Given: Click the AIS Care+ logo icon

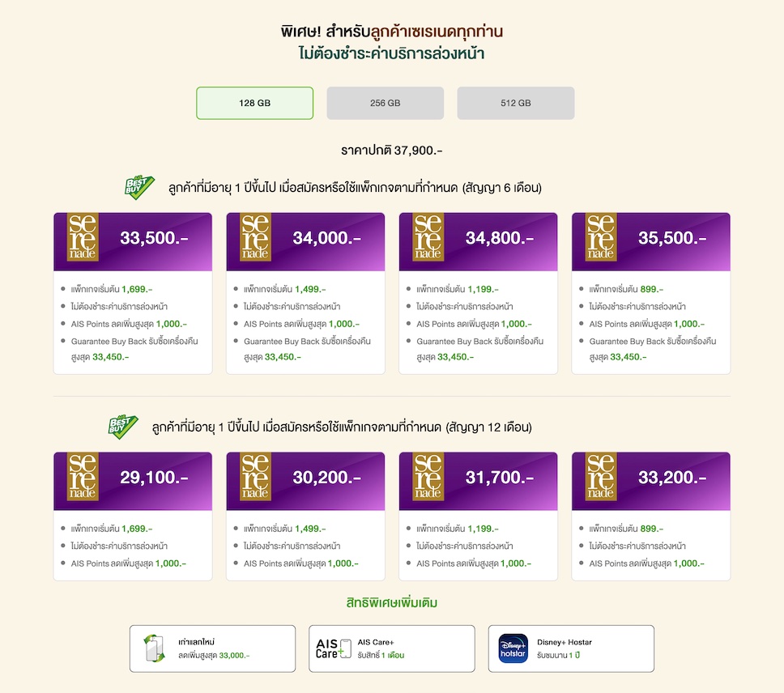Looking at the screenshot, I should (x=334, y=648).
